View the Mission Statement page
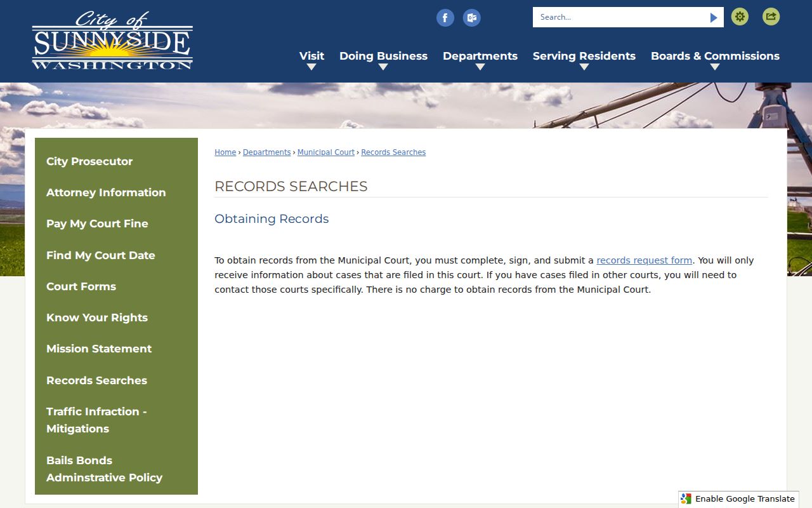Image resolution: width=812 pixels, height=508 pixels. coord(116,349)
